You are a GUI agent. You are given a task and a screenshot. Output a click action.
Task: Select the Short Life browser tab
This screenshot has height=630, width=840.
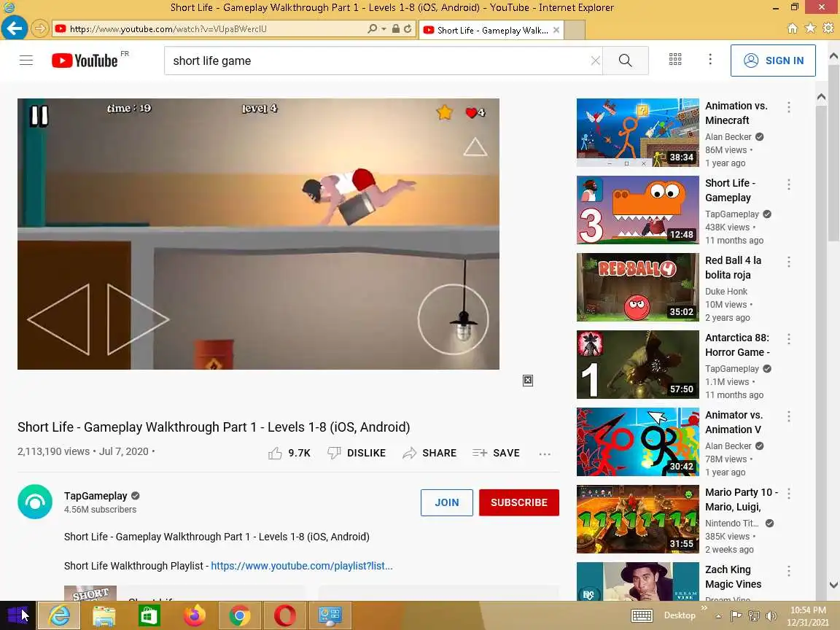pyautogui.click(x=491, y=30)
